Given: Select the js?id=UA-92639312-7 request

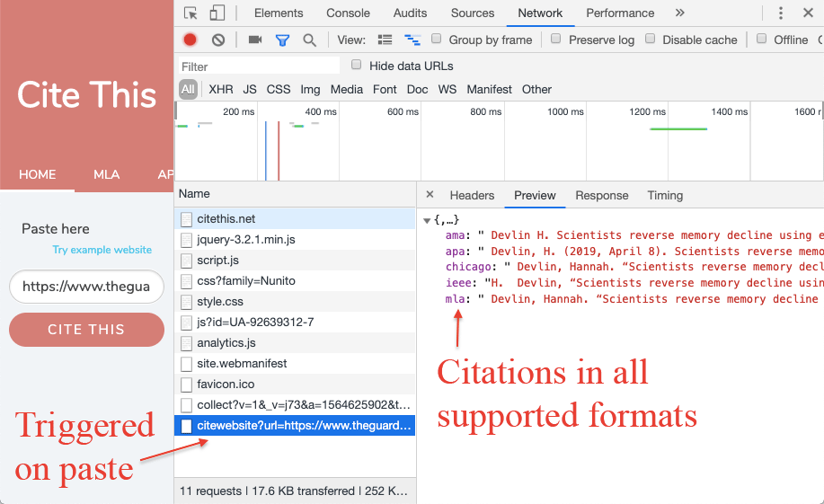Looking at the screenshot, I should 295,323.
